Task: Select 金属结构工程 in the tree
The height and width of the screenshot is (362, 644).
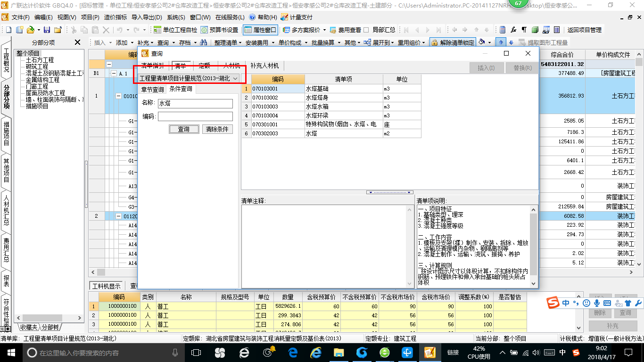Action: (x=42, y=80)
